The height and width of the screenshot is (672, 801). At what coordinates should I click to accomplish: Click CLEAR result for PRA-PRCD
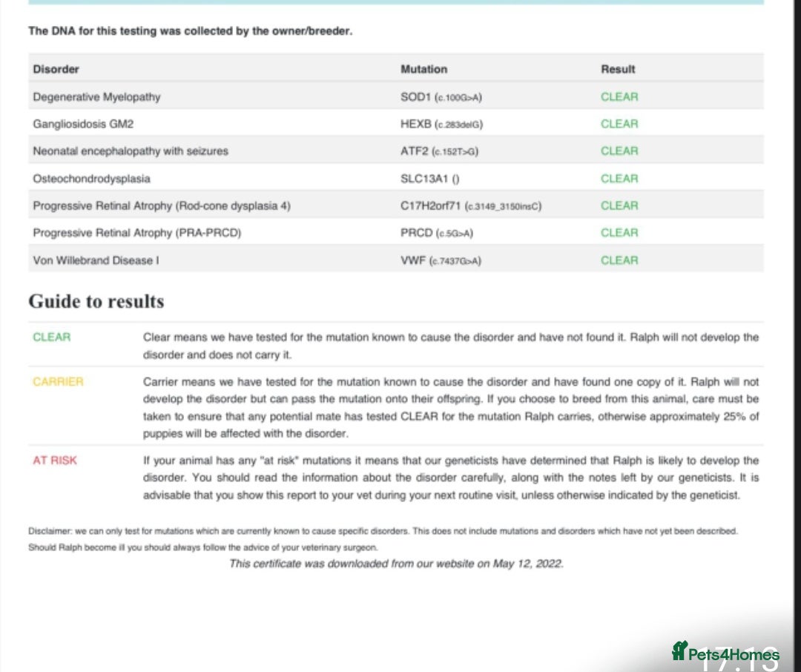click(x=619, y=232)
